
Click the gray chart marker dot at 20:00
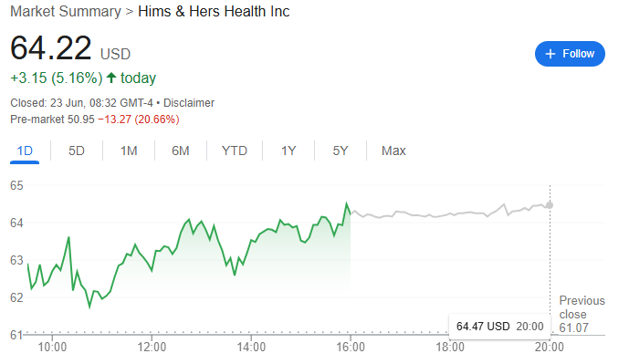550,205
